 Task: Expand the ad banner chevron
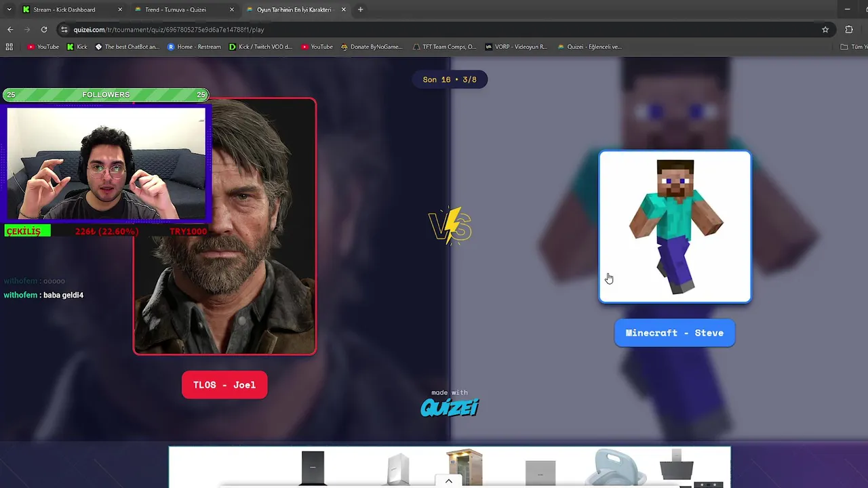[448, 481]
